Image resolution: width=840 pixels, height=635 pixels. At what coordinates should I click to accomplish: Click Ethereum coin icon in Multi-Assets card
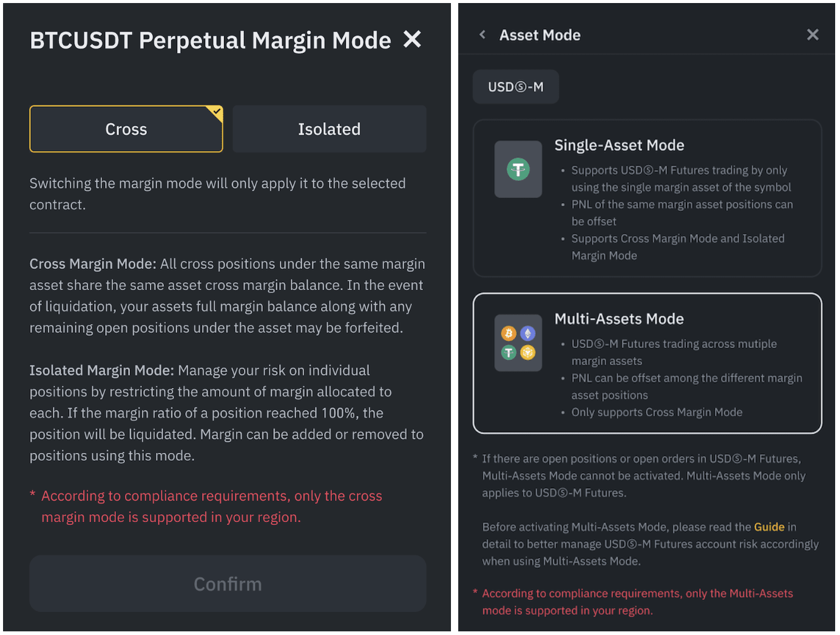coord(528,333)
